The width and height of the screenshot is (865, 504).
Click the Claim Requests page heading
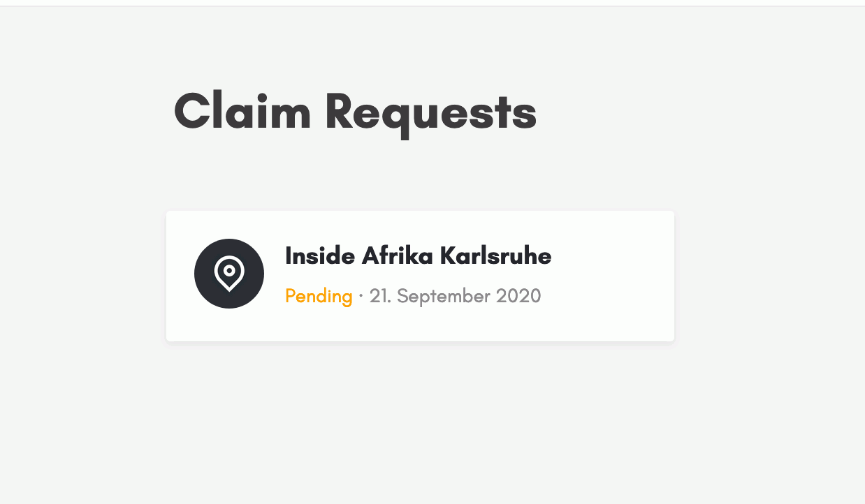tap(355, 112)
